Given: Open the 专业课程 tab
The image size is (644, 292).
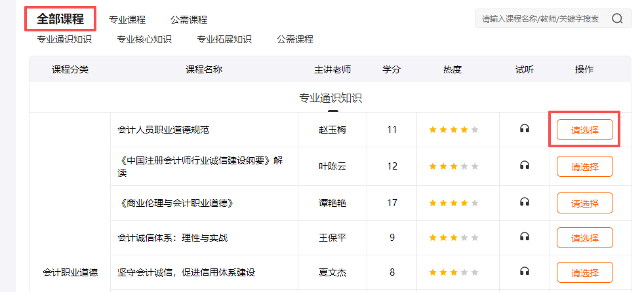Looking at the screenshot, I should tap(127, 20).
